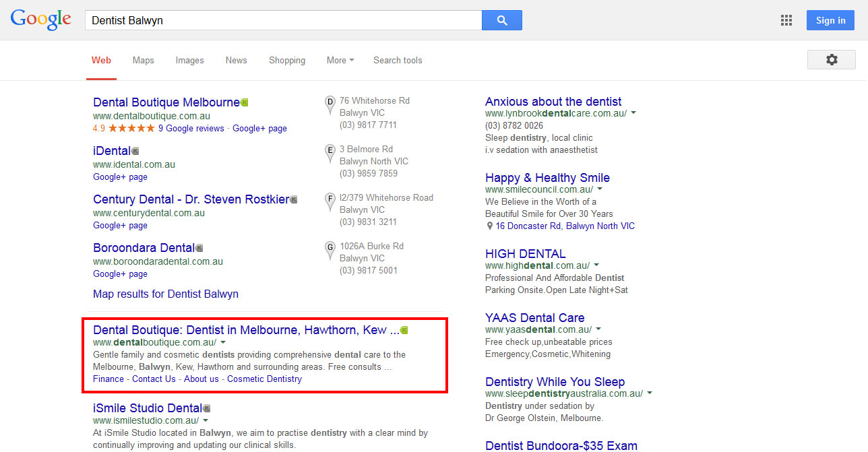Open Dental Boutique Melbourne listing
The width and height of the screenshot is (868, 452).
coord(166,102)
